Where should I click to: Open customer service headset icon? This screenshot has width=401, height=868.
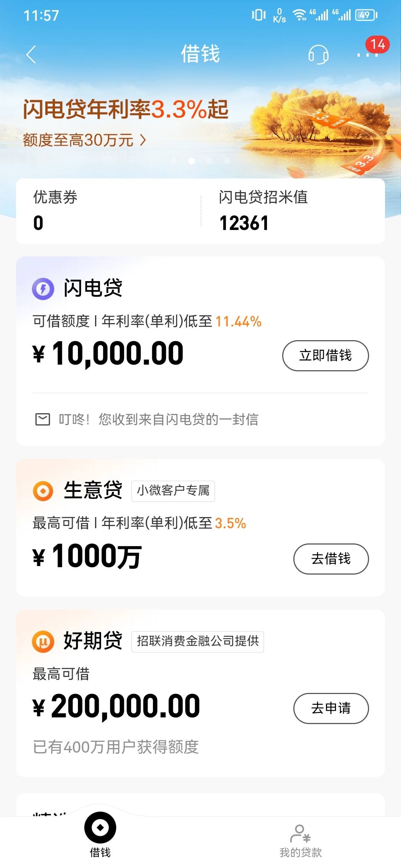(x=318, y=55)
